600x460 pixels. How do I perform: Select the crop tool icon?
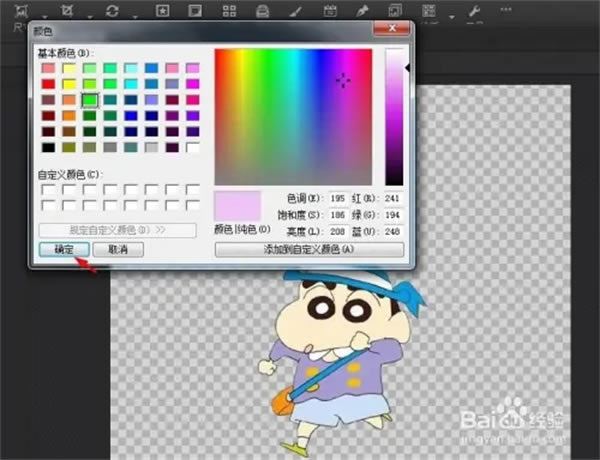[66, 11]
